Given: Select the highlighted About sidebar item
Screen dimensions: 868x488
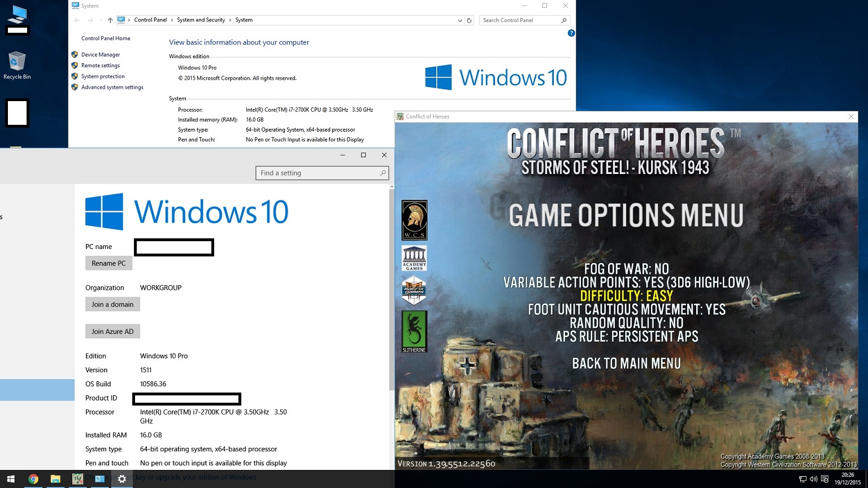Looking at the screenshot, I should pyautogui.click(x=37, y=390).
